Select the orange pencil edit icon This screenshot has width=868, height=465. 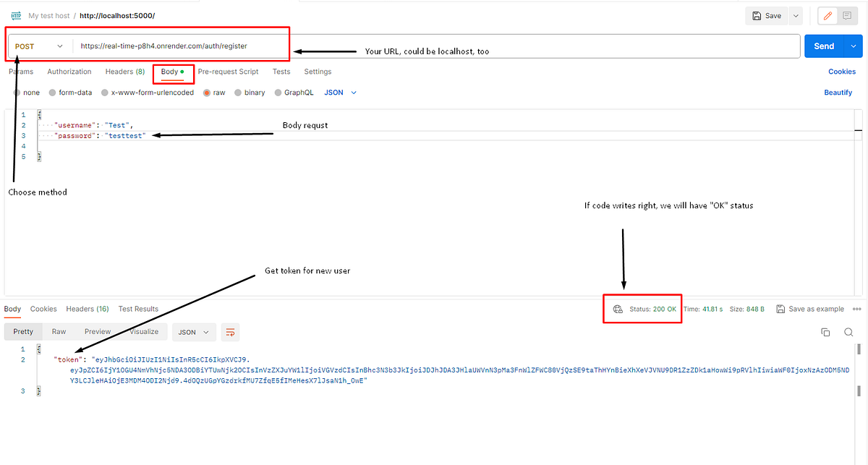pos(827,15)
